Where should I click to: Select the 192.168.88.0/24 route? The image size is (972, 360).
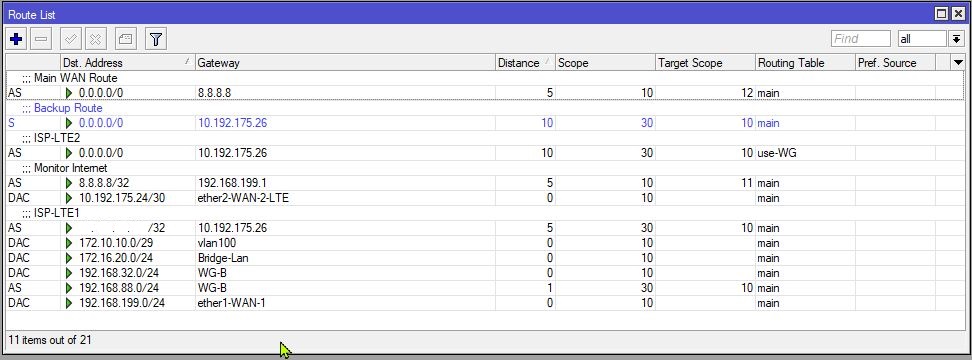tap(485, 288)
